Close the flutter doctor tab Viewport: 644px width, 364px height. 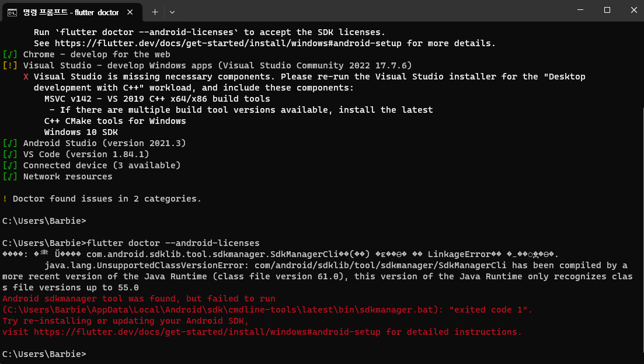(x=130, y=12)
